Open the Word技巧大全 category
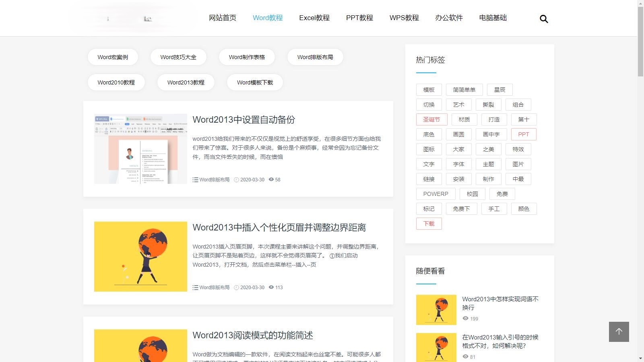 178,57
